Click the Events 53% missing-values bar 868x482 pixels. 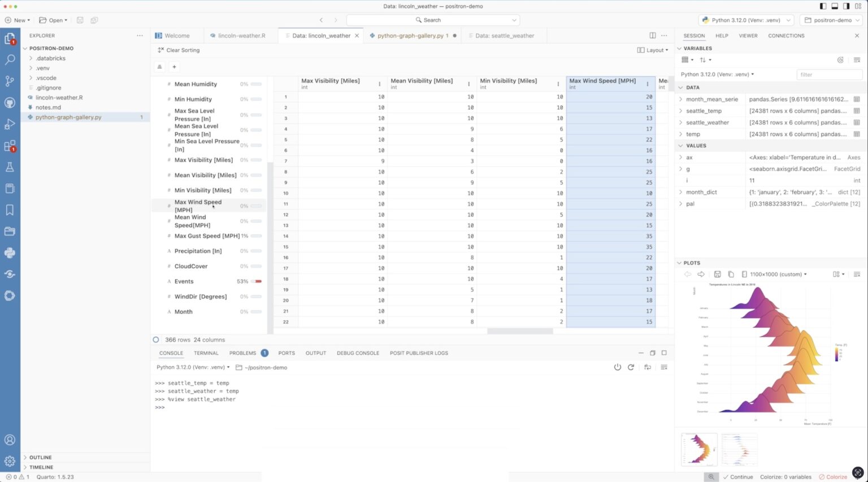(255, 281)
